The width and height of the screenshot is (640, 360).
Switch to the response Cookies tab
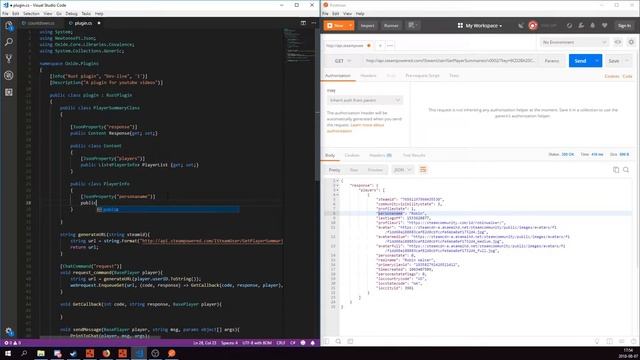point(352,155)
